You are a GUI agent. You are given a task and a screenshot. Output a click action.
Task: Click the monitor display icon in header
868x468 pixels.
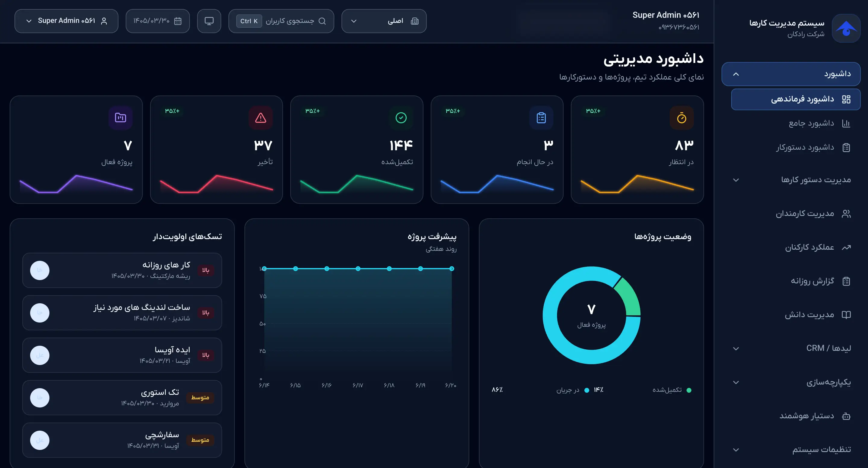coord(209,21)
